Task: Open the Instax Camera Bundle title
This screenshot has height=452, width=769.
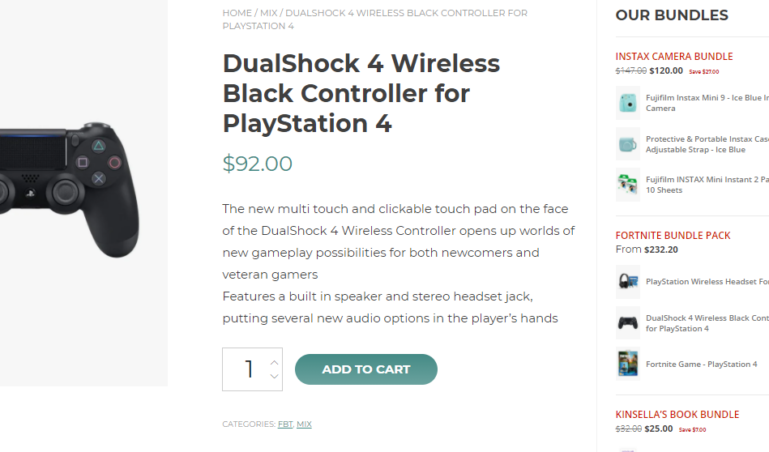Action: [x=674, y=56]
